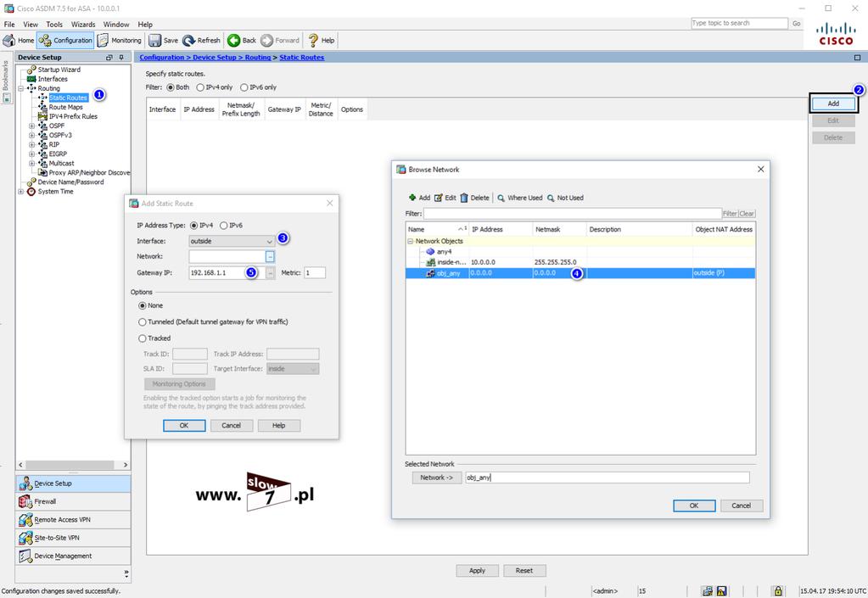Click Where Used in Browse Network
868x598 pixels.
520,198
